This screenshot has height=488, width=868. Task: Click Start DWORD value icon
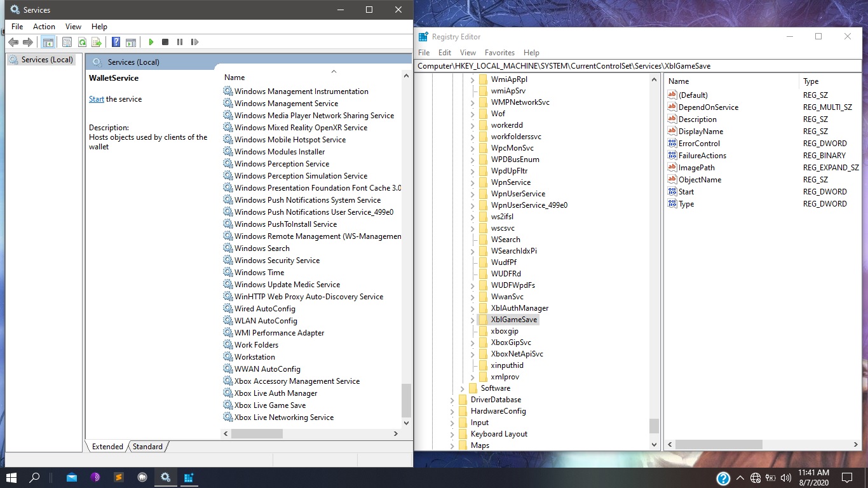coord(672,192)
